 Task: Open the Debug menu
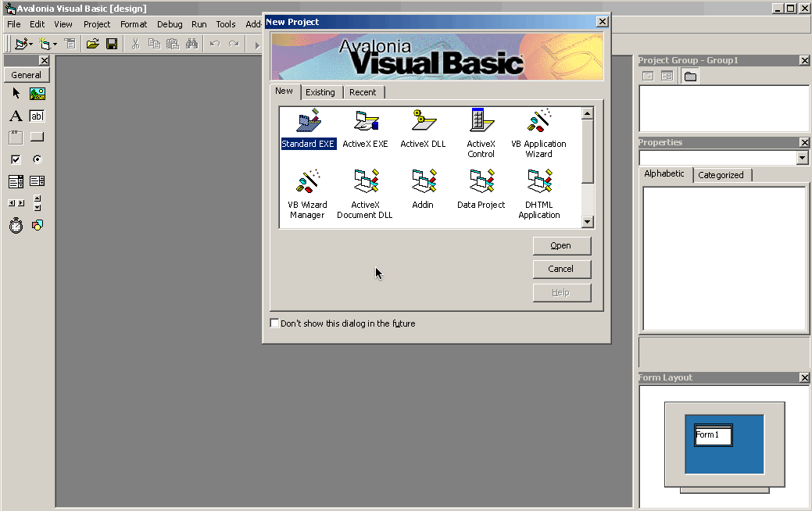[169, 24]
